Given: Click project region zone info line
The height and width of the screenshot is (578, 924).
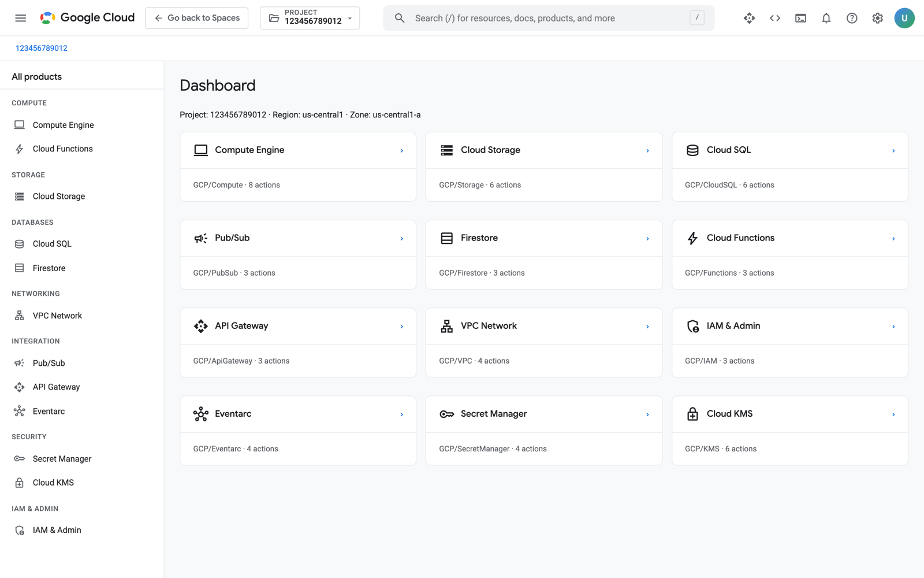Looking at the screenshot, I should [x=300, y=115].
